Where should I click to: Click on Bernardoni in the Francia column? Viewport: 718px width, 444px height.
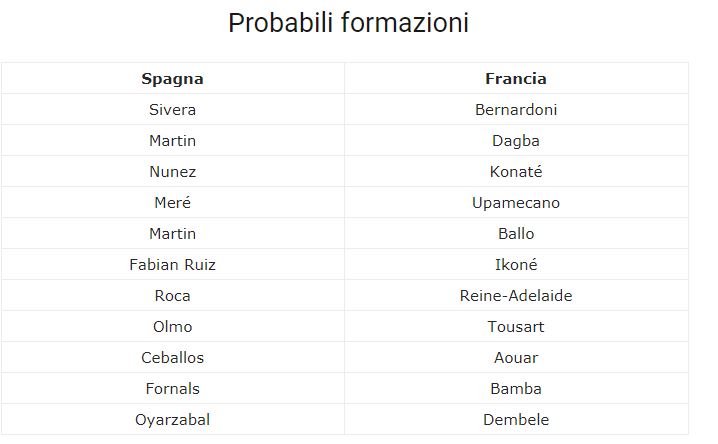(516, 110)
